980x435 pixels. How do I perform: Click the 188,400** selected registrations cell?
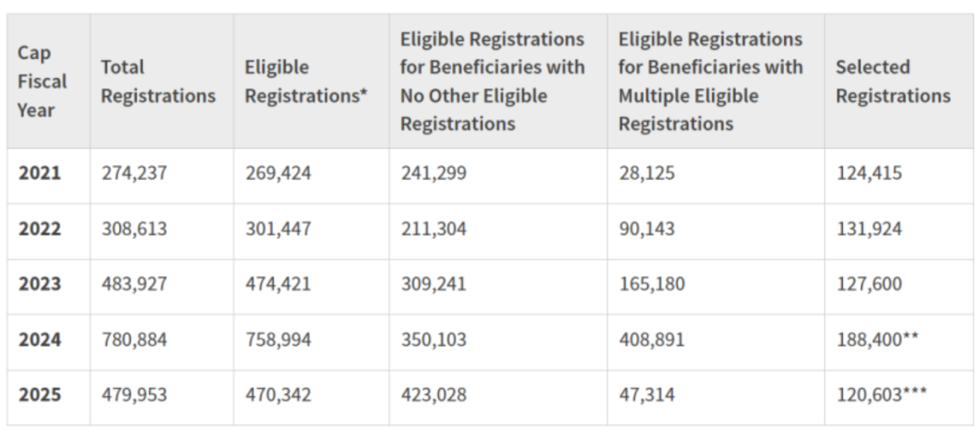[x=877, y=340]
